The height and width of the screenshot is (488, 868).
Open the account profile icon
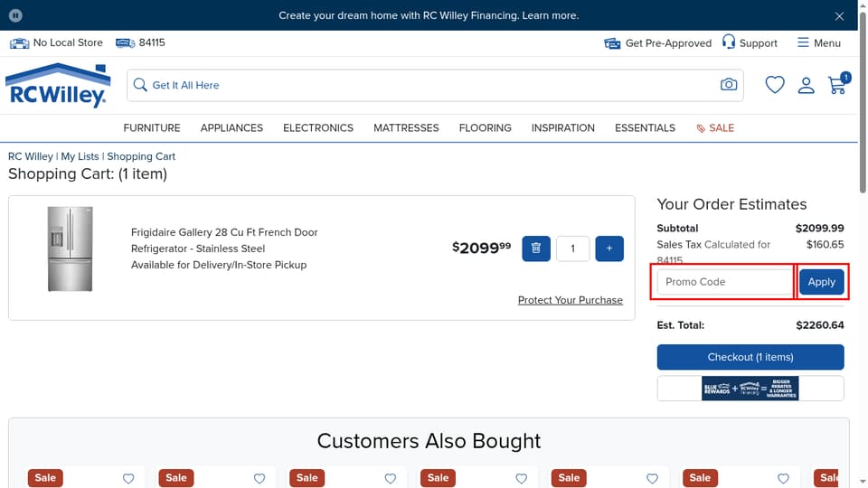(x=806, y=85)
